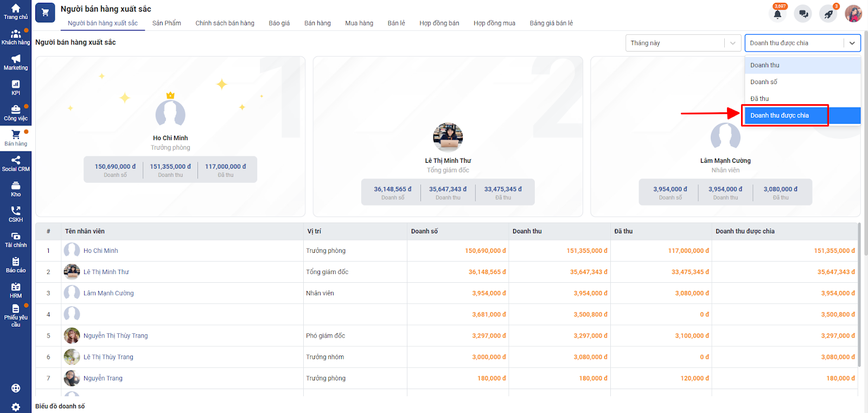Click the rocket icon in top bar
The width and height of the screenshot is (868, 413).
point(828,14)
